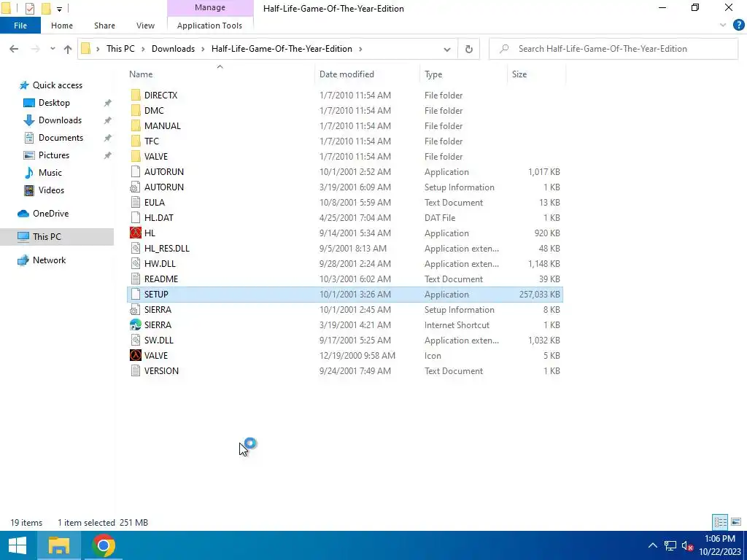This screenshot has height=560, width=747.
Task: Select the VERSION text document icon
Action: click(136, 371)
